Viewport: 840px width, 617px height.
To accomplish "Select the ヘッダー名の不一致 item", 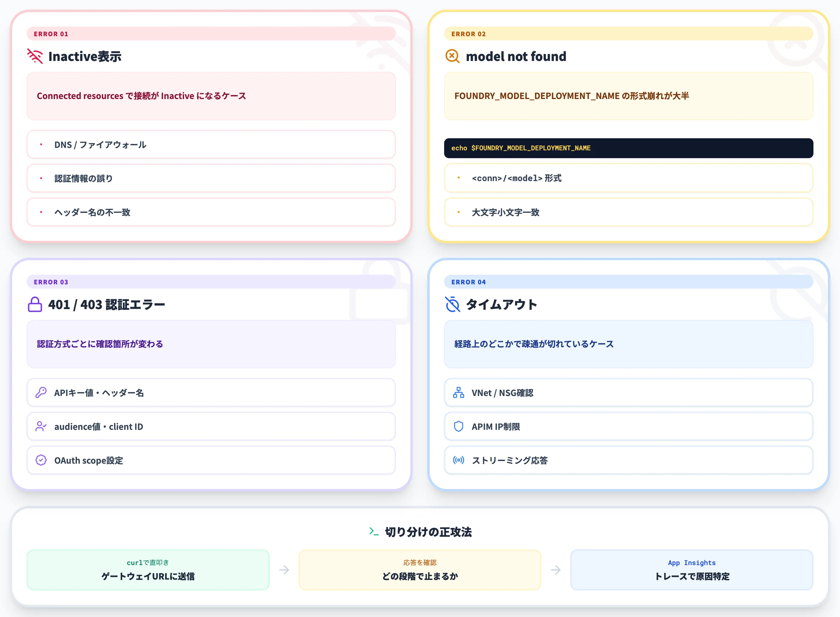I will click(211, 212).
